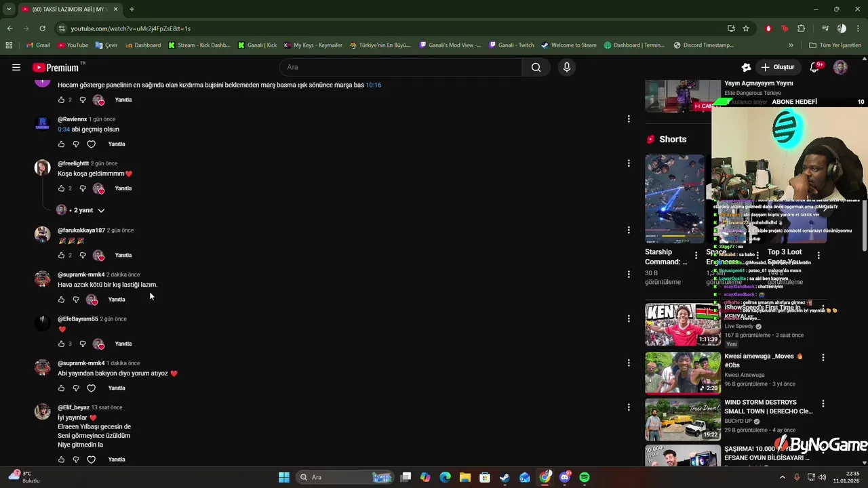The width and height of the screenshot is (868, 488).
Task: Click the YouTube Premium logo
Action: (56, 68)
